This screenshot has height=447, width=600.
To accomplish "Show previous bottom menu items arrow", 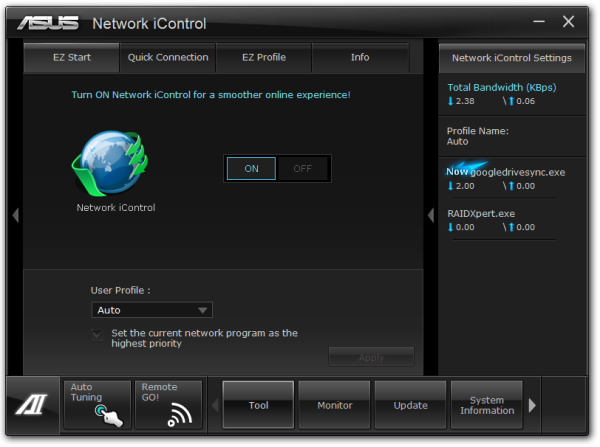I will [x=215, y=405].
